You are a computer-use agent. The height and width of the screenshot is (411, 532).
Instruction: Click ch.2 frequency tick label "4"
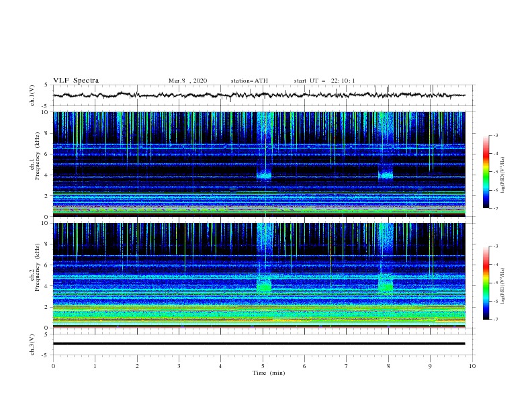46,286
